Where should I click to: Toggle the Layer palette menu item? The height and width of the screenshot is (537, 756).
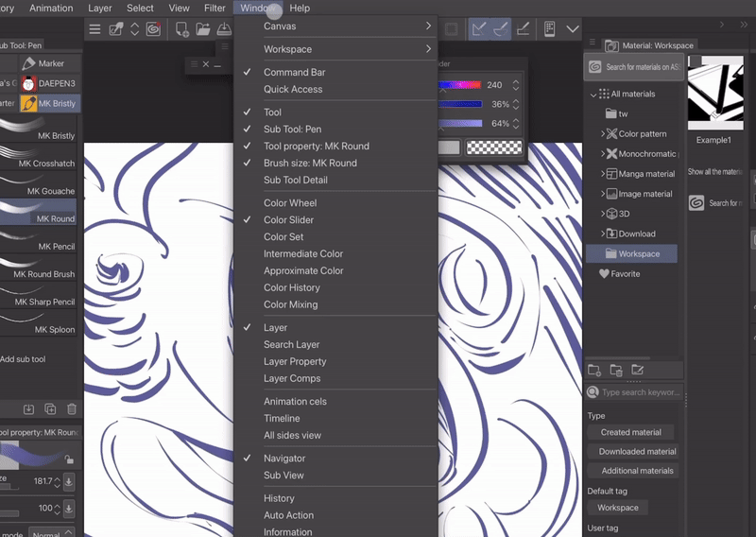(x=335, y=328)
